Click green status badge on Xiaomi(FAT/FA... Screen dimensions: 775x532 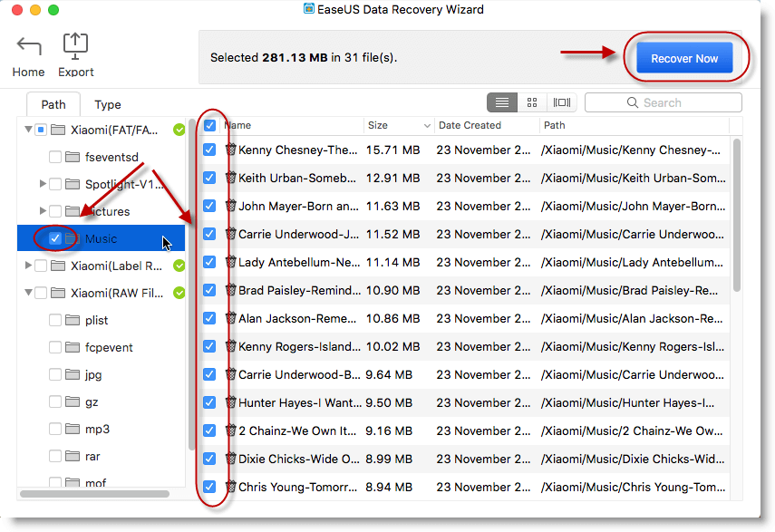click(x=179, y=130)
